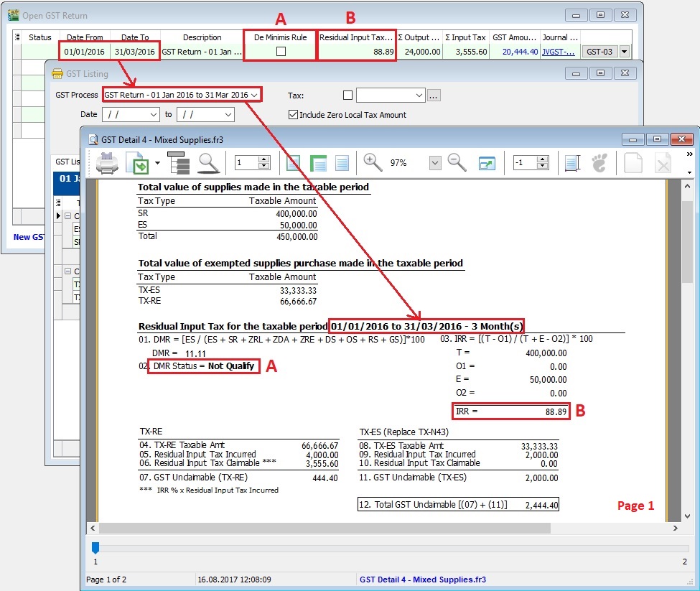Screen dimensions: 700x591
Task: Enable the De Minimis Rule checkbox
Action: pos(281,50)
